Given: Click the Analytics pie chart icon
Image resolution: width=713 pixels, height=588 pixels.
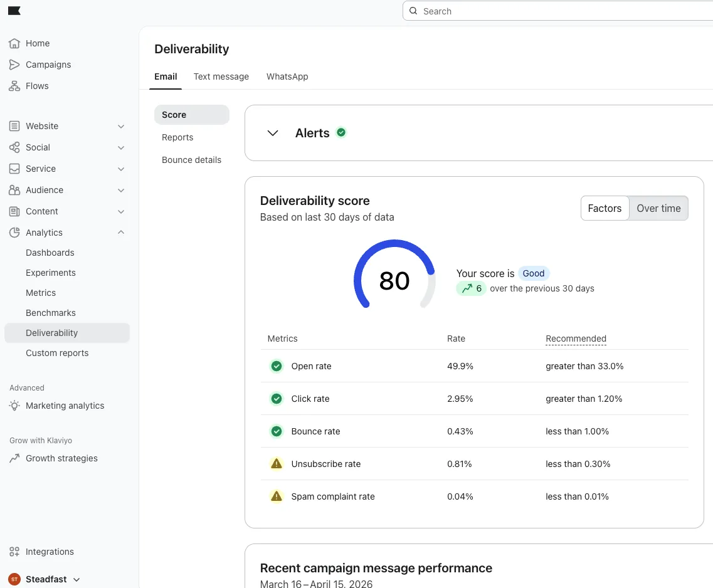Looking at the screenshot, I should (14, 232).
